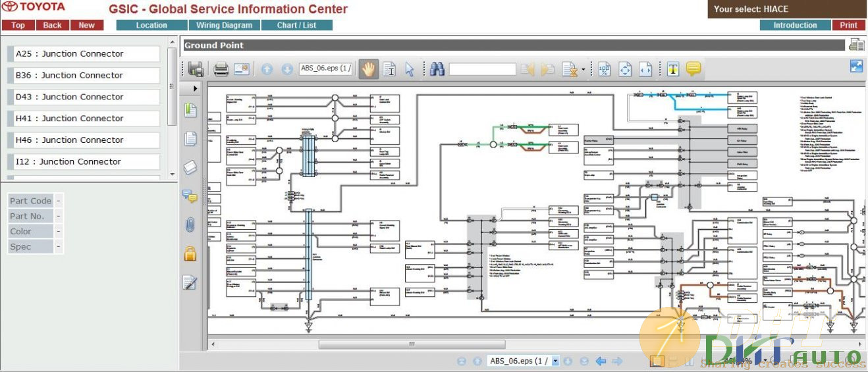Open the Wiring Diagram tab

click(x=224, y=25)
